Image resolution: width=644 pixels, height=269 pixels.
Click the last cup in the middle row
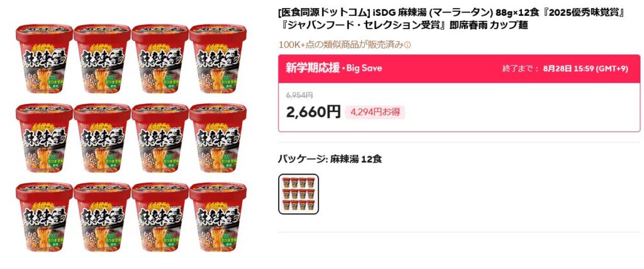click(218, 138)
